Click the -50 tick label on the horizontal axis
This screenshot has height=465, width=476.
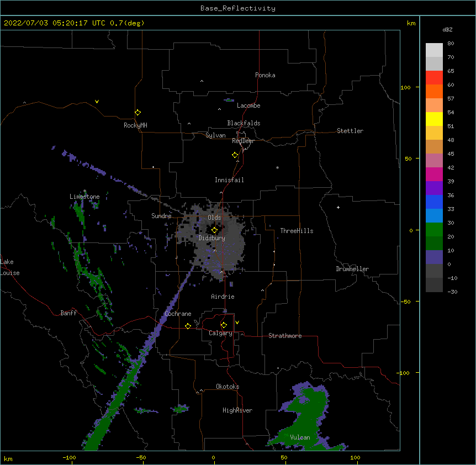[141, 458]
